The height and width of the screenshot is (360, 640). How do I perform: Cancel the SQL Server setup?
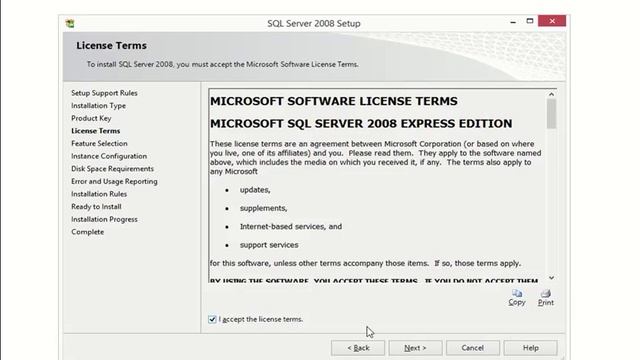point(473,348)
